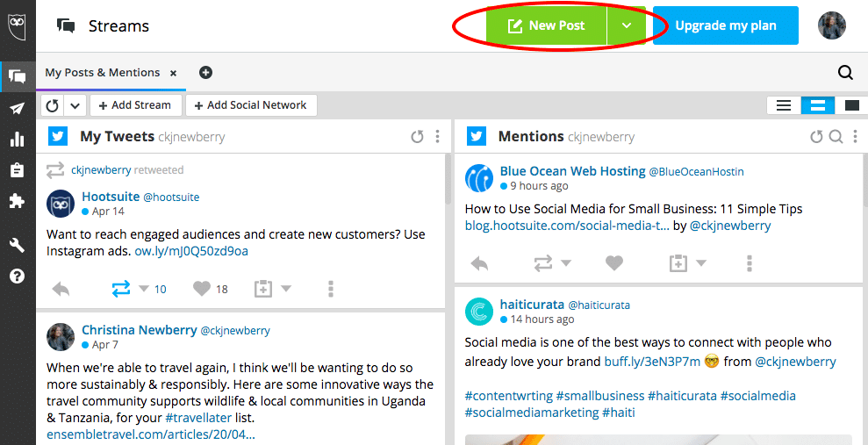The height and width of the screenshot is (445, 868).
Task: Open the Help question mark icon
Action: coord(17,276)
